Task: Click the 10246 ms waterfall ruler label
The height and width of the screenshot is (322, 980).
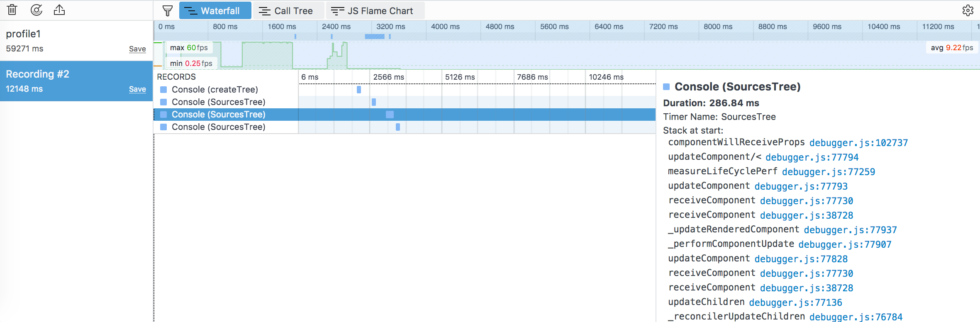Action: (x=606, y=77)
